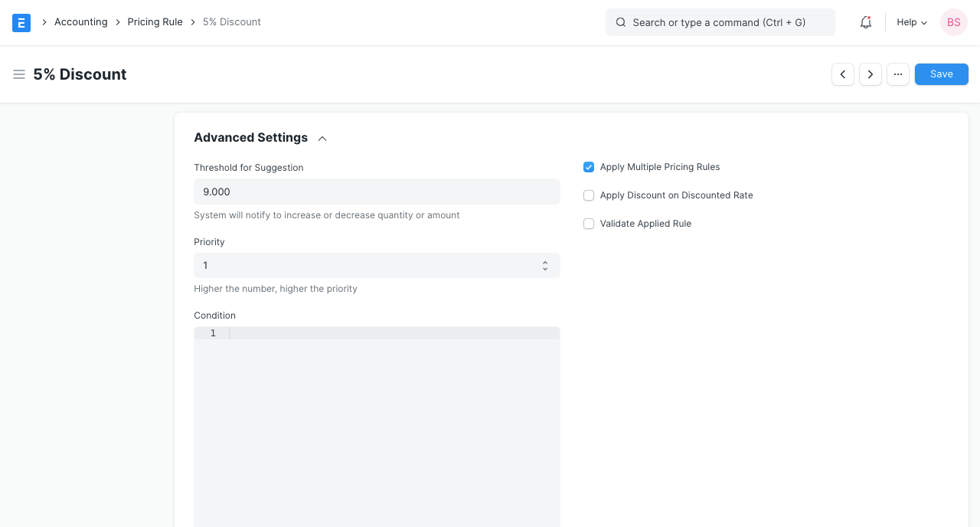Open the Help dropdown menu
Image resolution: width=980 pixels, height=527 pixels.
pos(910,22)
